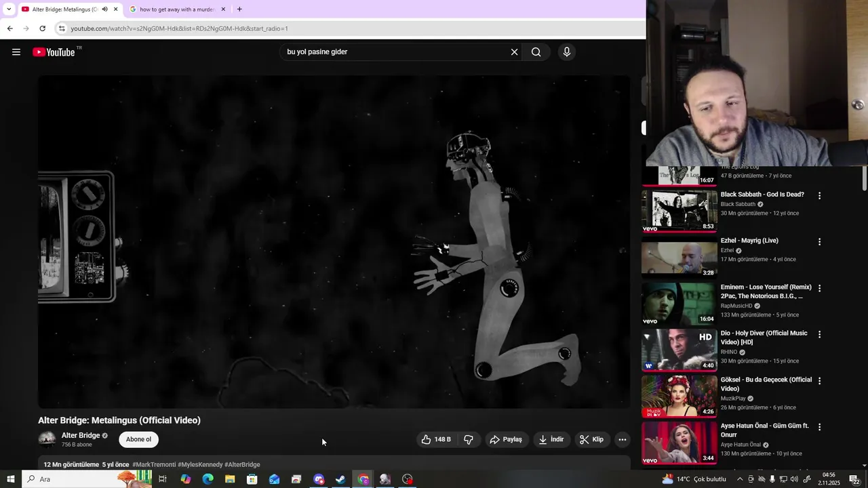Image resolution: width=868 pixels, height=488 pixels.
Task: Reload the YouTube page
Action: (x=42, y=28)
